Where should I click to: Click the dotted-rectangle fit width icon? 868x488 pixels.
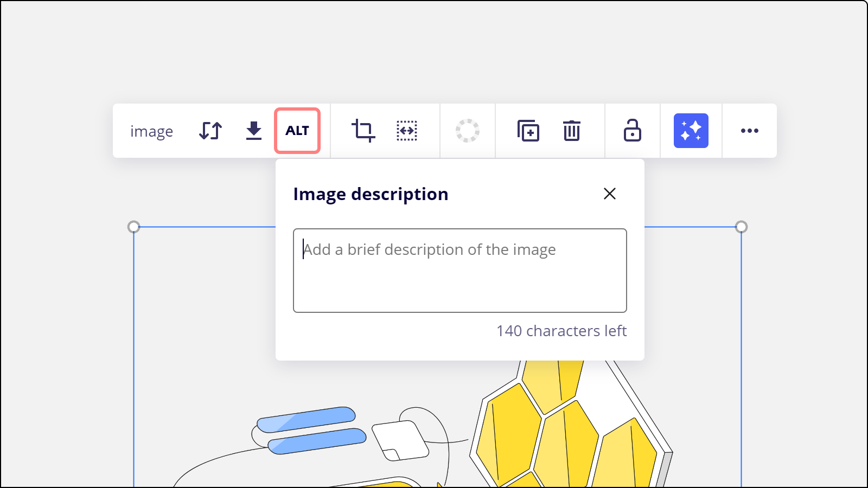407,131
